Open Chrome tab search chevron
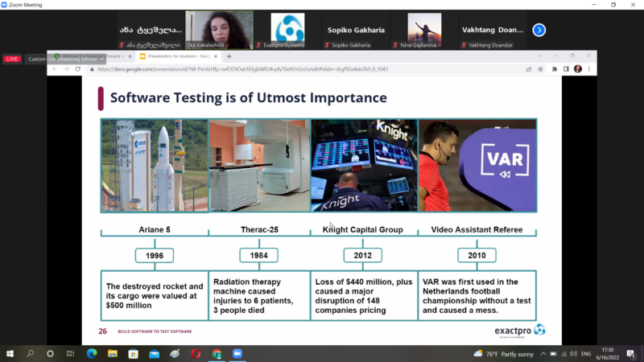644x362 pixels. coord(539,56)
